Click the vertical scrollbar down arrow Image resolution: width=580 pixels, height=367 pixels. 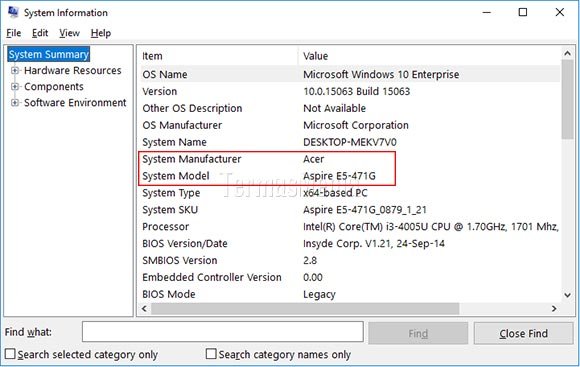pos(567,295)
